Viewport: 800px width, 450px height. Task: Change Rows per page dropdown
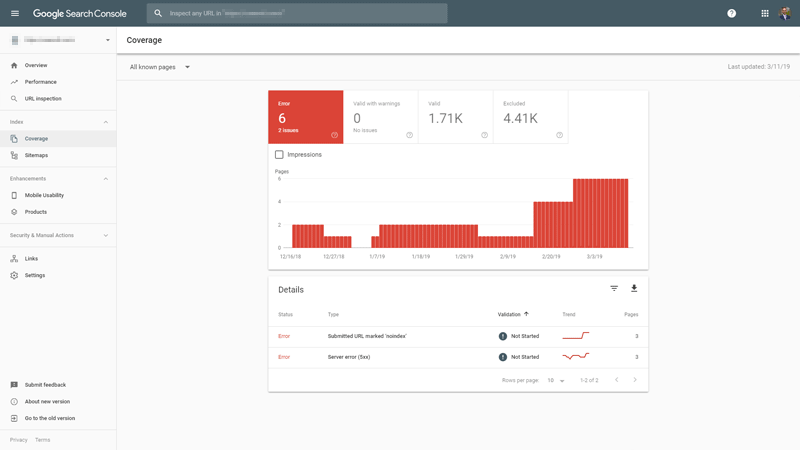click(556, 380)
